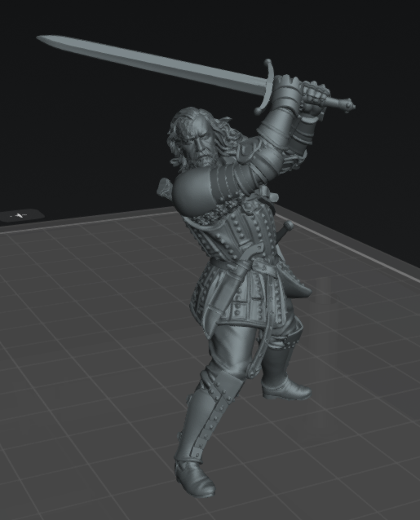Click the build plate label tab
The width and height of the screenshot is (420, 520).
click(x=22, y=215)
